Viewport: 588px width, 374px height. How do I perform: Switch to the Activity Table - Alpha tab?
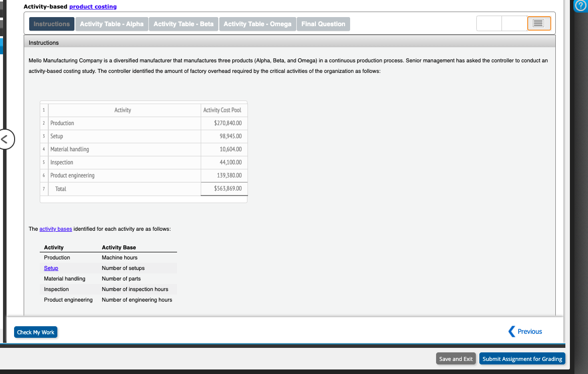[x=112, y=24]
